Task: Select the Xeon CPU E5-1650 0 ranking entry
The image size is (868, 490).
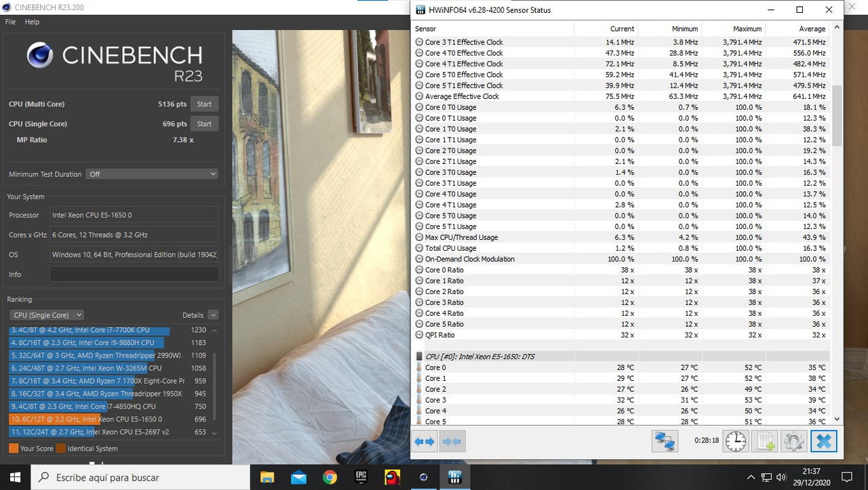Action: click(x=109, y=420)
